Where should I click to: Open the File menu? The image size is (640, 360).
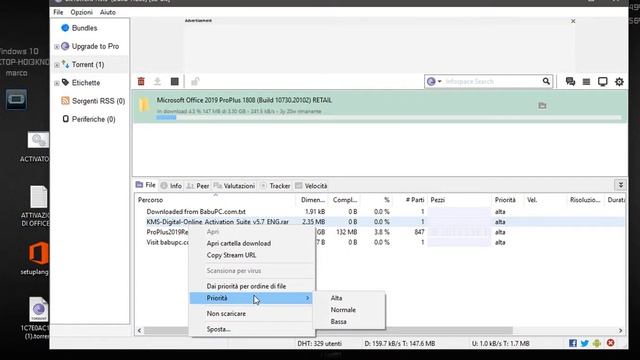coord(58,12)
